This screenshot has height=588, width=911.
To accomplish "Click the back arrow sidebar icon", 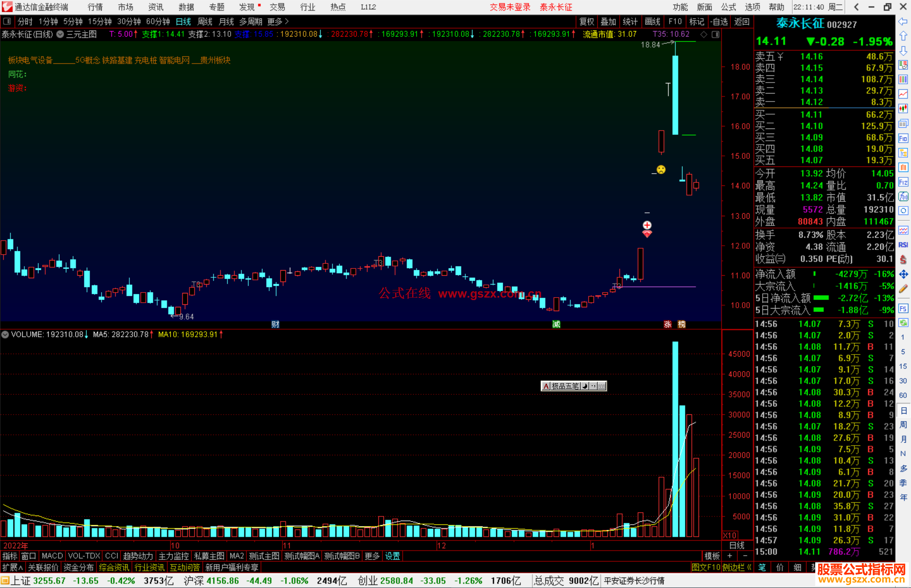I will coord(903,21).
